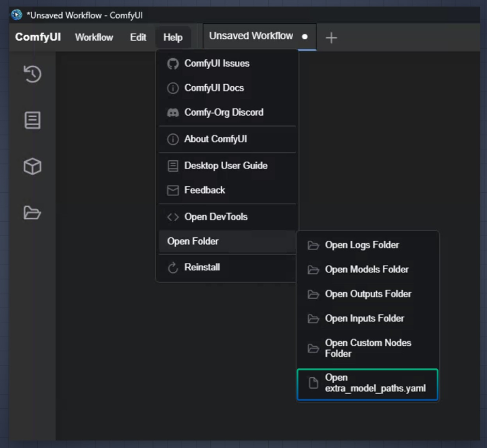Screen dimensions: 487x448
Task: Click the plus icon for new workflow tab
Action: click(x=331, y=38)
